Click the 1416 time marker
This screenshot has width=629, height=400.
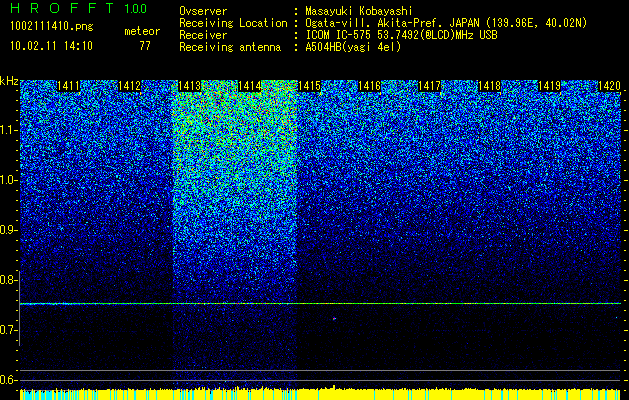369,86
